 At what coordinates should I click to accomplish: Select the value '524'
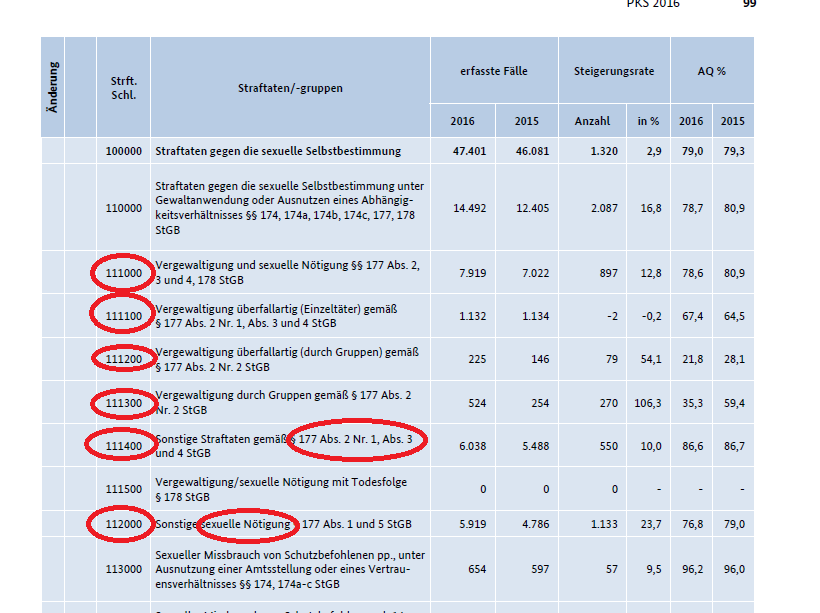[x=477, y=403]
